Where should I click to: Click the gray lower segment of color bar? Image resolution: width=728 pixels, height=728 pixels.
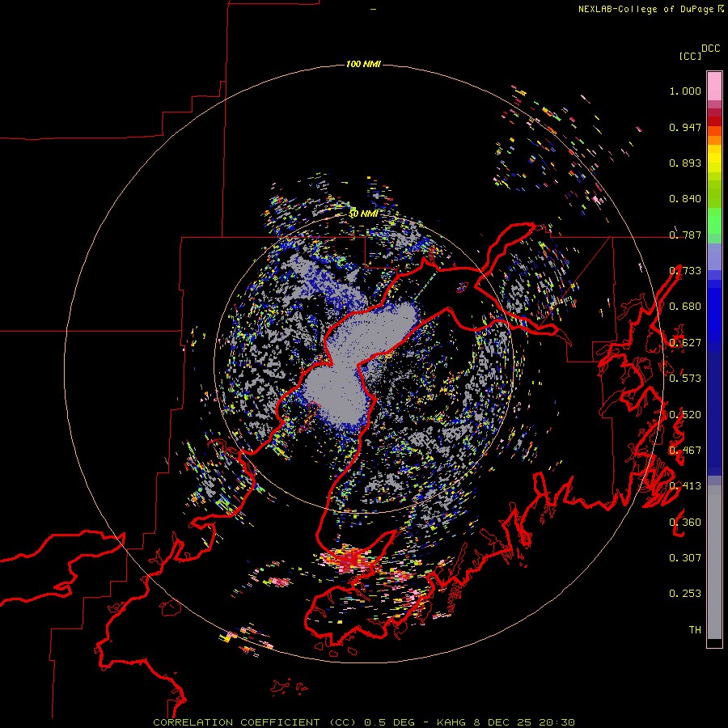tap(714, 562)
